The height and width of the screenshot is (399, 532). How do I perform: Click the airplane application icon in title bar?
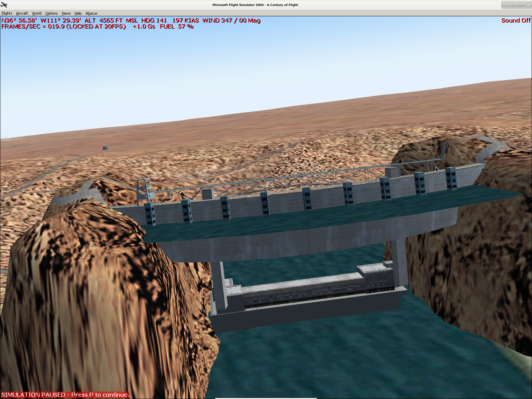[4, 5]
